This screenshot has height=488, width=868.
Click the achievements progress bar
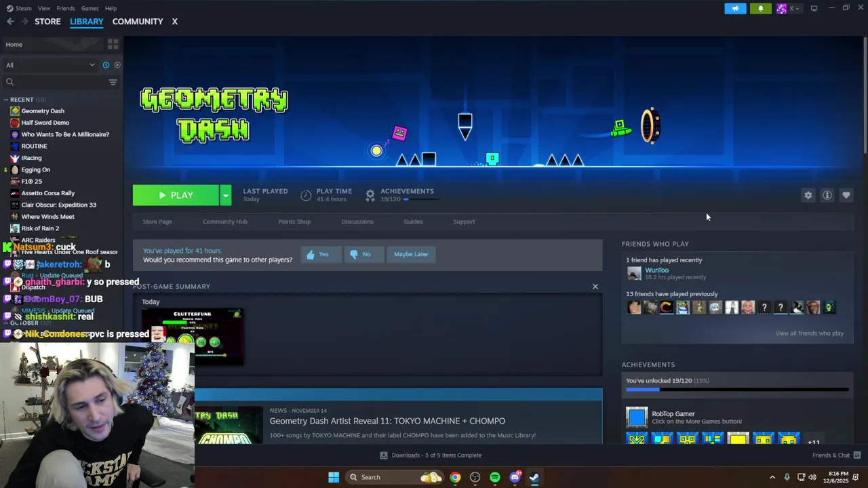[x=737, y=390]
